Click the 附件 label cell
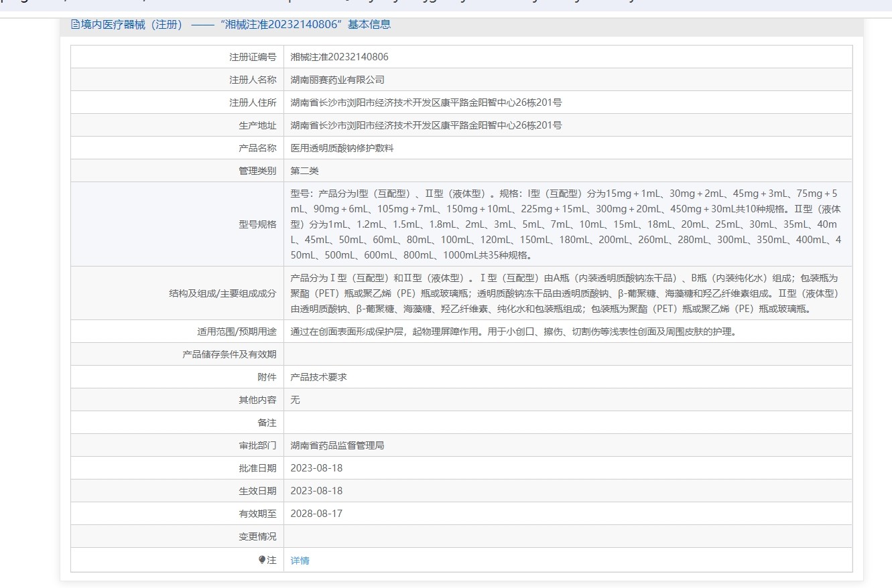Image resolution: width=892 pixels, height=588 pixels. click(178, 377)
